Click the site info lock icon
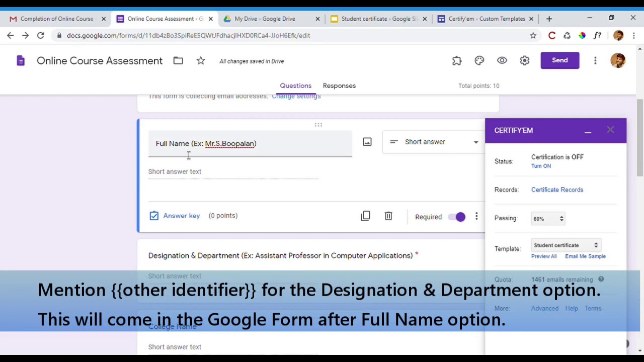This screenshot has height=362, width=644. click(x=59, y=36)
